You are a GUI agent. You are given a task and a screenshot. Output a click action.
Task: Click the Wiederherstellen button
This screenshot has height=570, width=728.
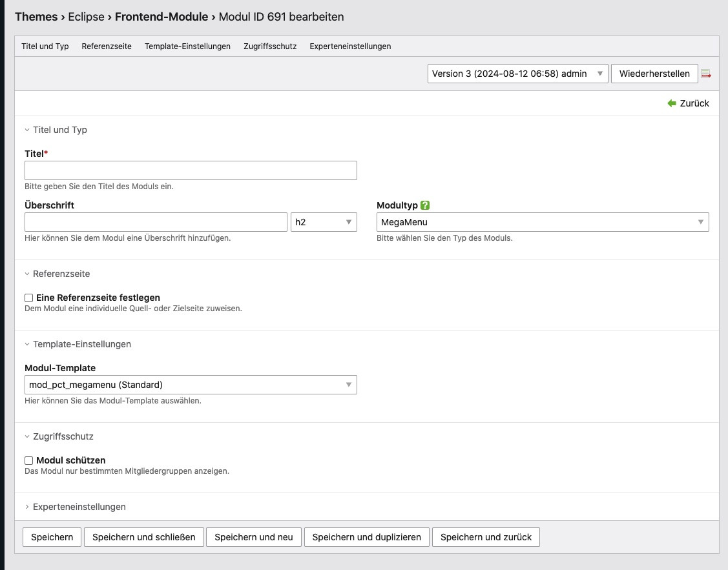(654, 74)
